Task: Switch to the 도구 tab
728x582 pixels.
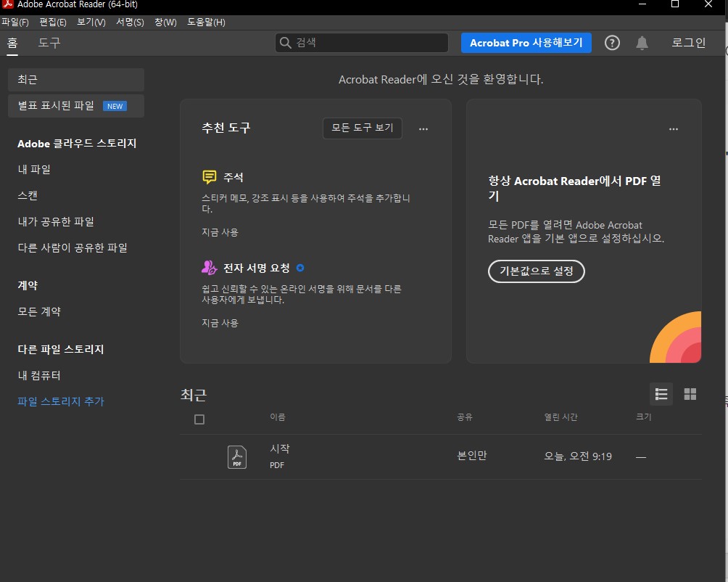Action: pyautogui.click(x=49, y=43)
